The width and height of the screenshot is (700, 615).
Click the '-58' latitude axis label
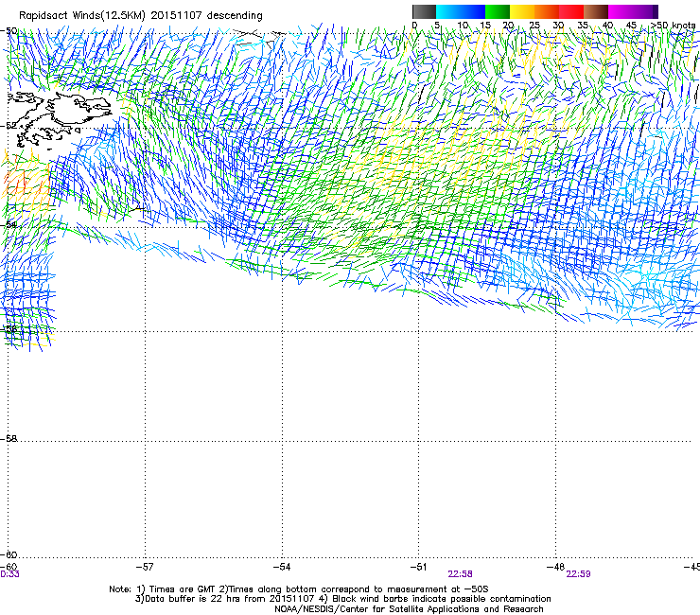pos(9,439)
